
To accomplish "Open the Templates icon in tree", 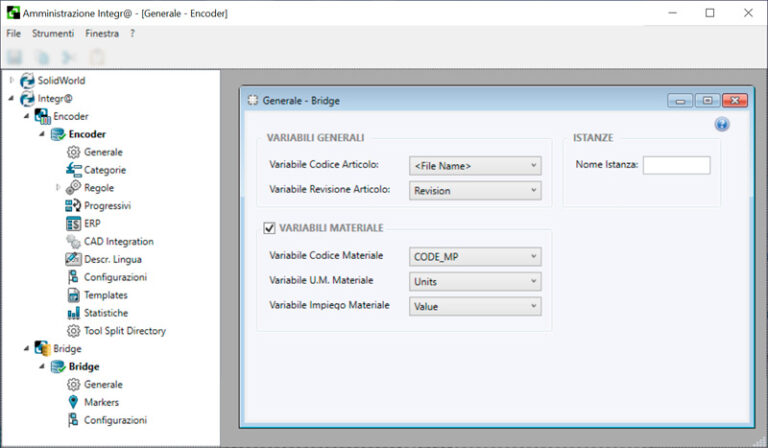I will [x=73, y=295].
